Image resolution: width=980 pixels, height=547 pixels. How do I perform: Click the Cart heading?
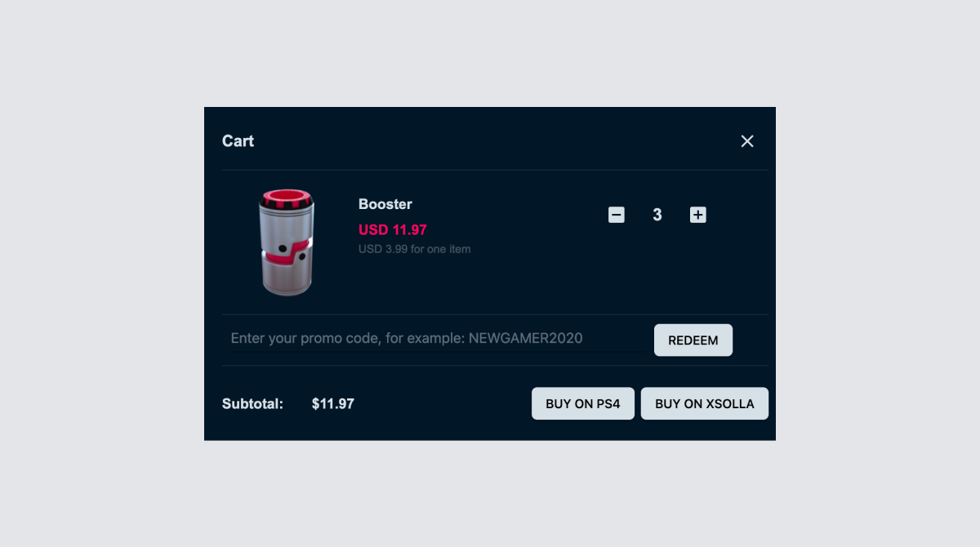(x=238, y=141)
